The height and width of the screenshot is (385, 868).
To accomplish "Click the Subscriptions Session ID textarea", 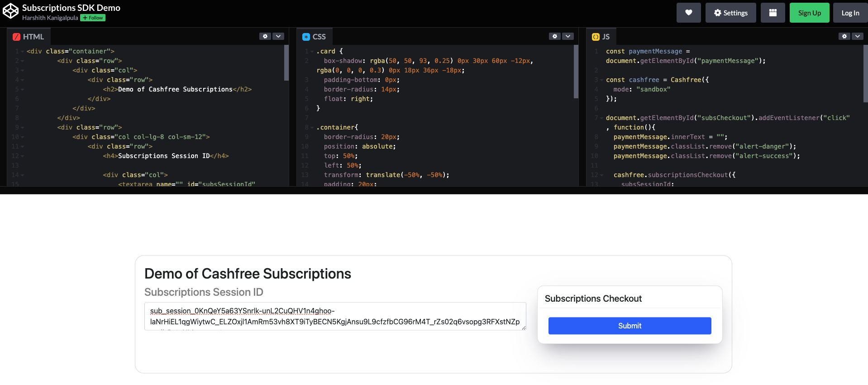I will (x=335, y=316).
